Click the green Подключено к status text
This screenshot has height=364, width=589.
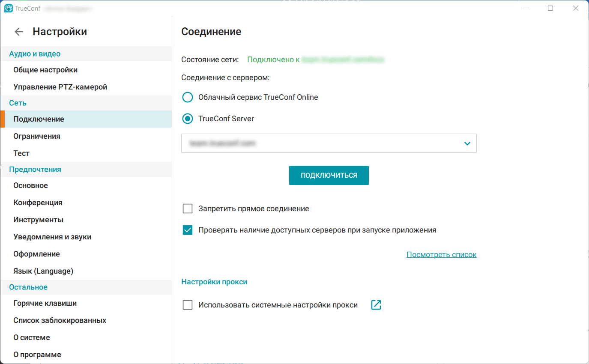point(273,60)
